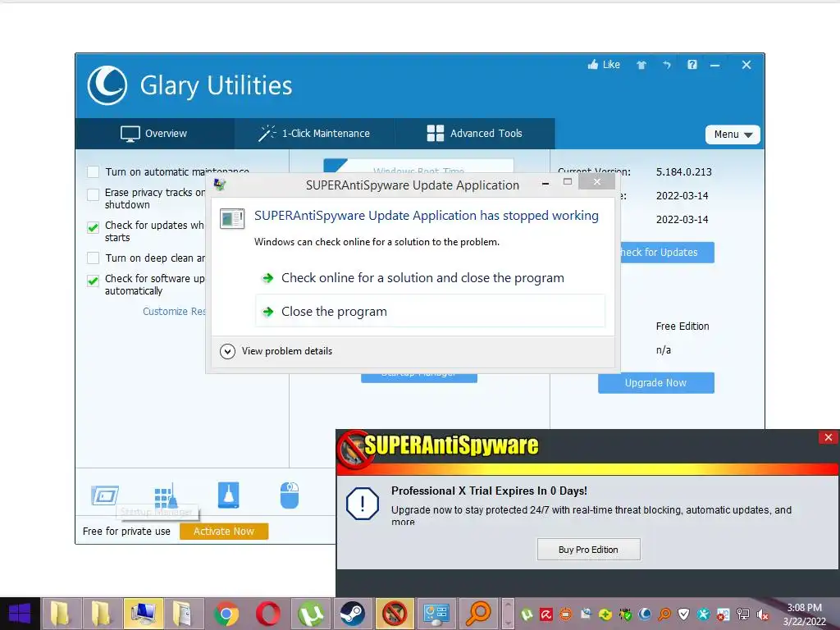Click the Like thumbs-up icon in Glary Utilities
840x630 pixels.
[592, 65]
